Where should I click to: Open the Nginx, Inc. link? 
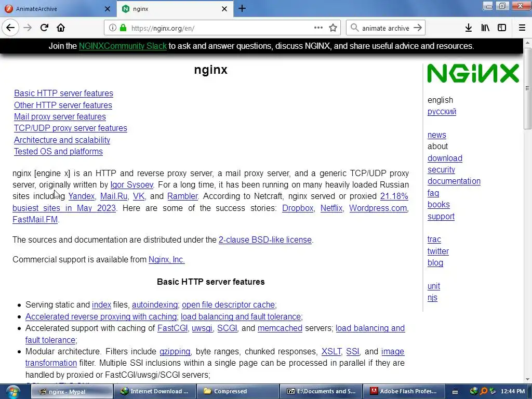pyautogui.click(x=167, y=260)
